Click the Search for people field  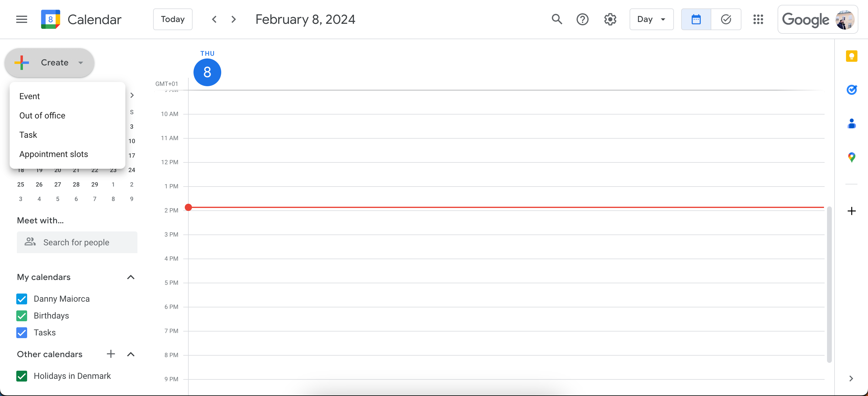77,242
